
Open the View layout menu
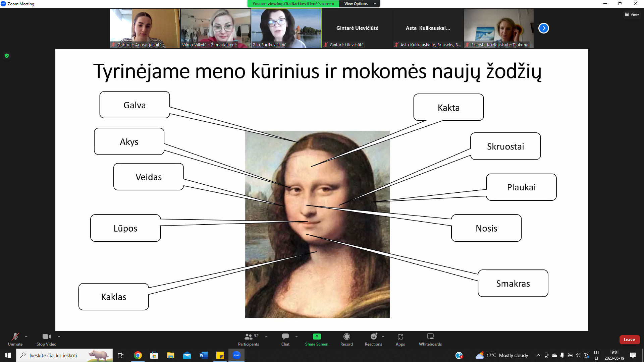point(632,14)
